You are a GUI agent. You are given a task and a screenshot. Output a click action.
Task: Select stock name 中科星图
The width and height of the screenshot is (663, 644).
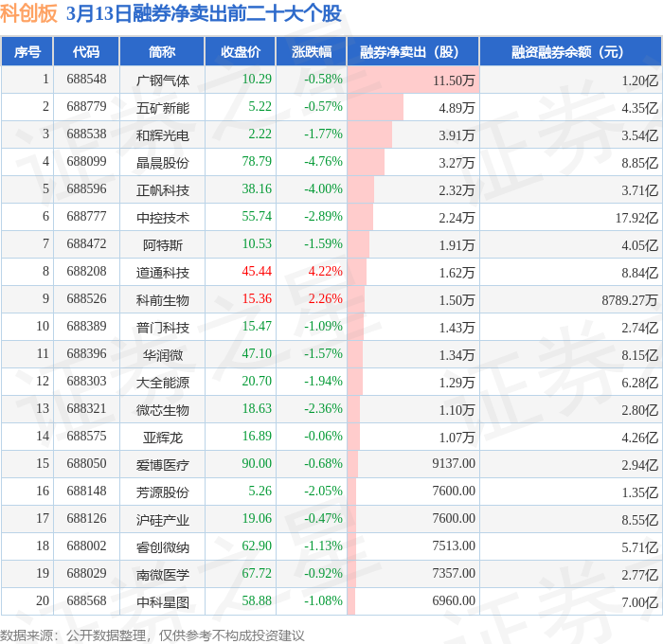pyautogui.click(x=162, y=602)
